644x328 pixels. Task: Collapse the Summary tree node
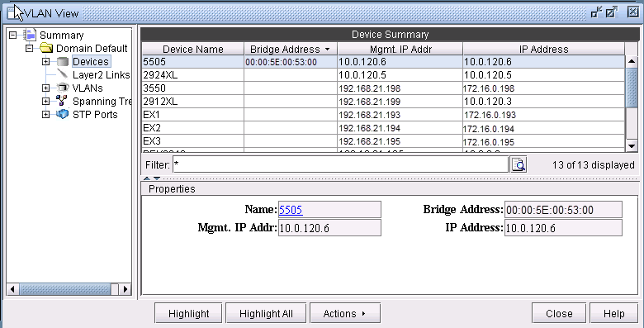point(12,35)
